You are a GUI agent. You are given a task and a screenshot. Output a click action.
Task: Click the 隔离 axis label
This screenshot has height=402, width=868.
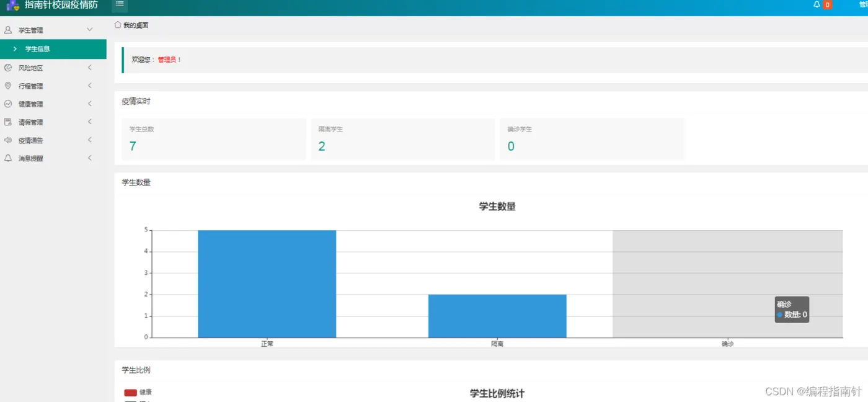[x=497, y=344]
